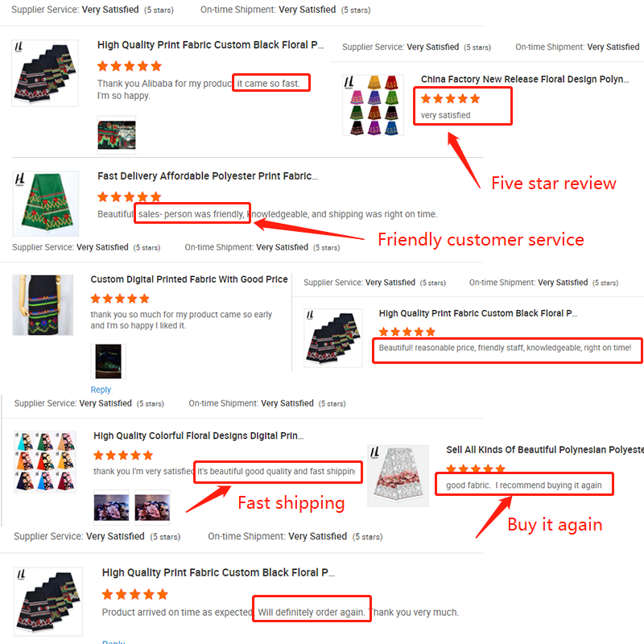This screenshot has width=644, height=644.
Task: Click the Reply link under the early-delivery review
Action: pos(101,390)
